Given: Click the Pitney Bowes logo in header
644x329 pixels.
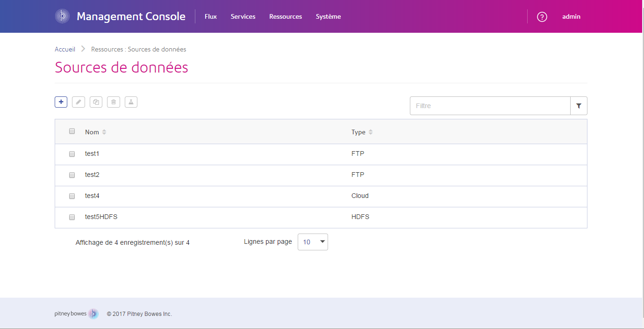Looking at the screenshot, I should point(62,16).
